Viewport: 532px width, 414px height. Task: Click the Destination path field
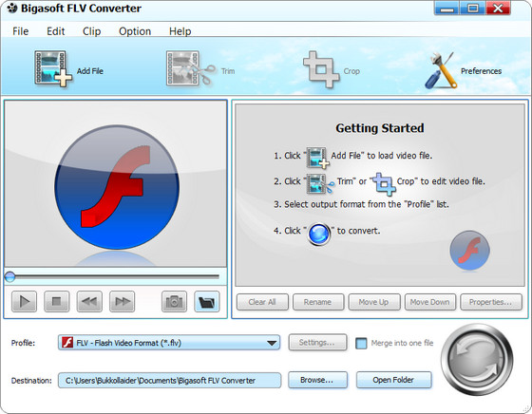(x=169, y=381)
